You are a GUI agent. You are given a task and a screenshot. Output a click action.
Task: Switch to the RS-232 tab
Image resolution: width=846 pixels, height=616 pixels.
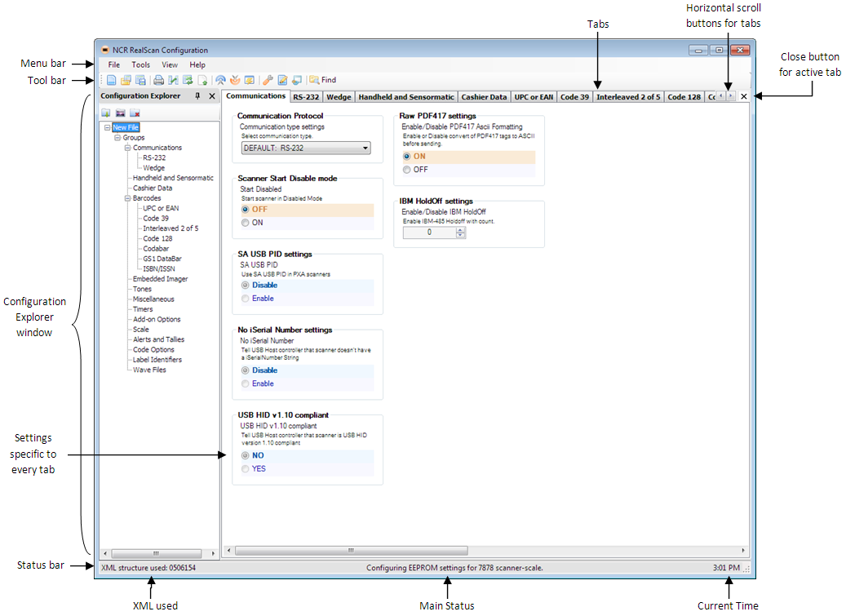coord(306,97)
